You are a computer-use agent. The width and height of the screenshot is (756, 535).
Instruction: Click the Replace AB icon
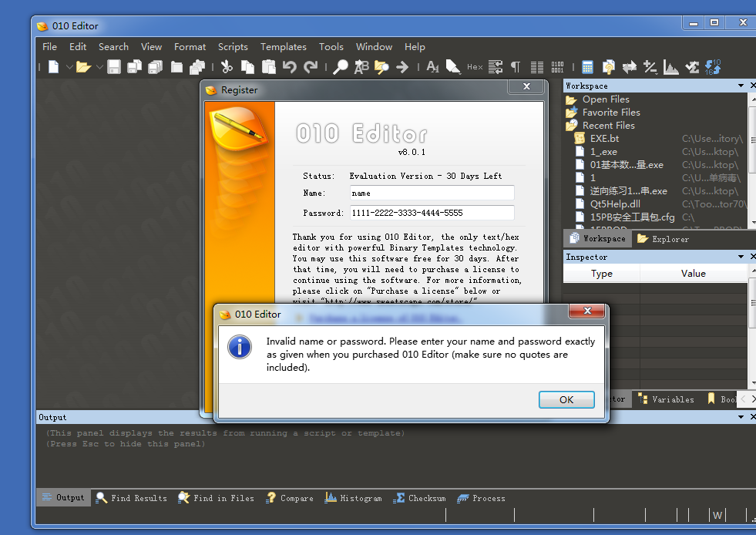(x=361, y=67)
